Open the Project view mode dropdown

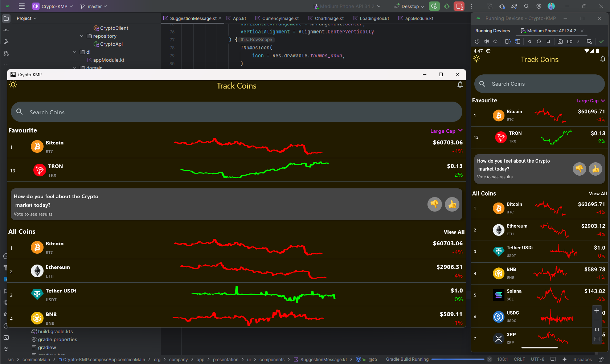click(x=27, y=18)
